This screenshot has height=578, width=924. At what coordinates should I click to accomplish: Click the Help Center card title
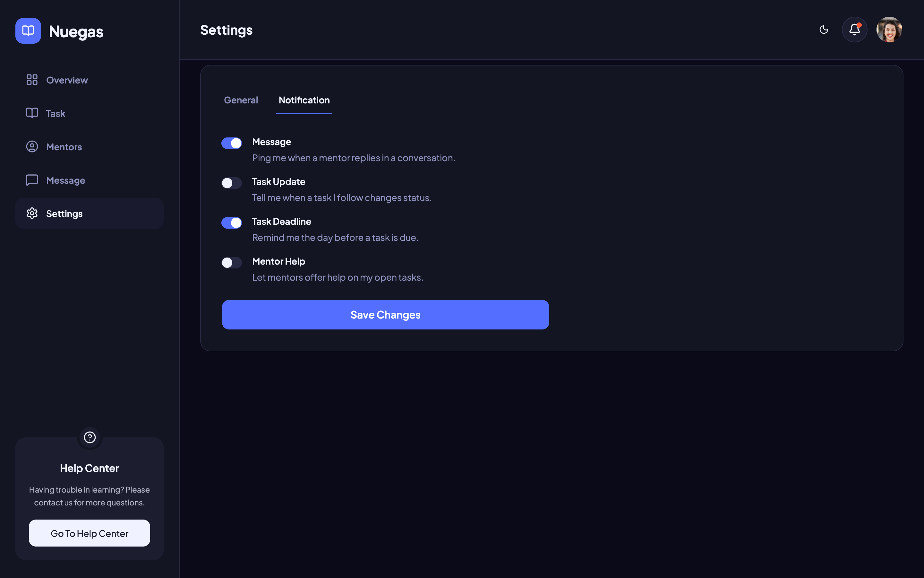tap(89, 468)
